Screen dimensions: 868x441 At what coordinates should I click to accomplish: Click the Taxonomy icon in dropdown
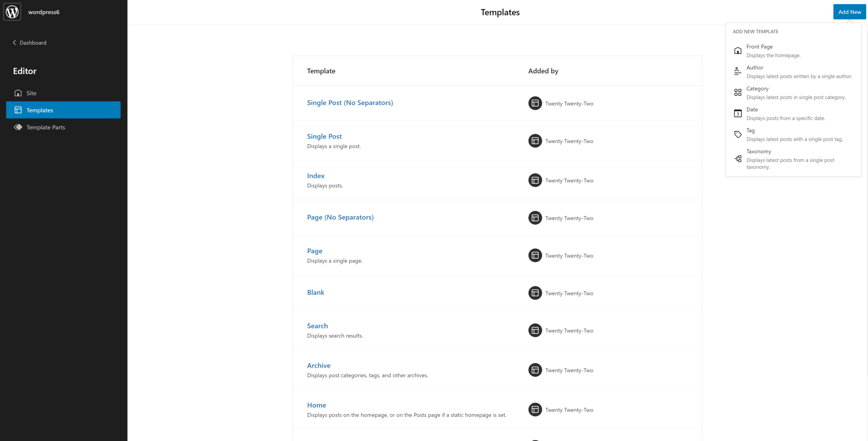coord(738,159)
